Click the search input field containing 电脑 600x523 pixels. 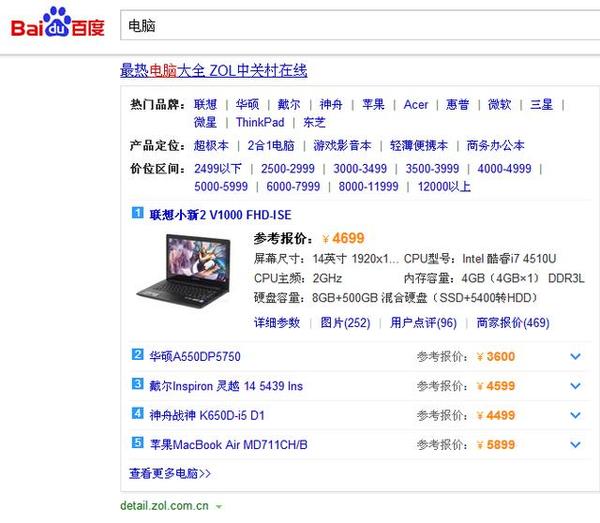tap(350, 25)
